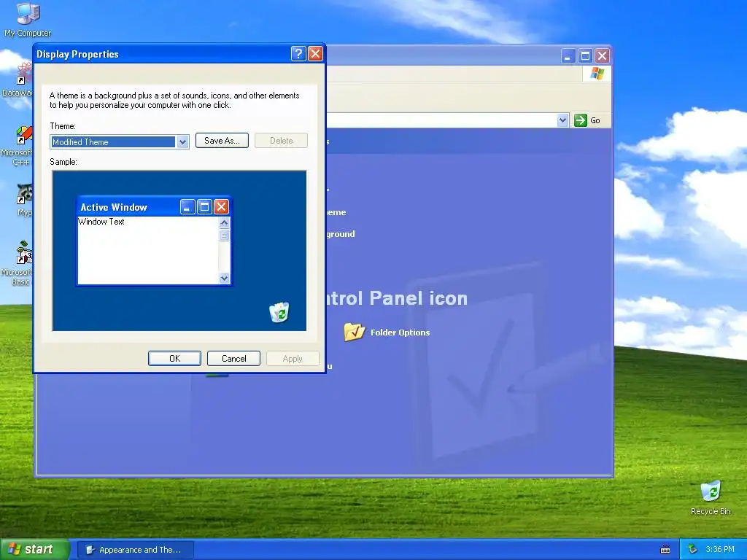
Task: Click the Windows flag logo in Control Panel window
Action: click(597, 74)
